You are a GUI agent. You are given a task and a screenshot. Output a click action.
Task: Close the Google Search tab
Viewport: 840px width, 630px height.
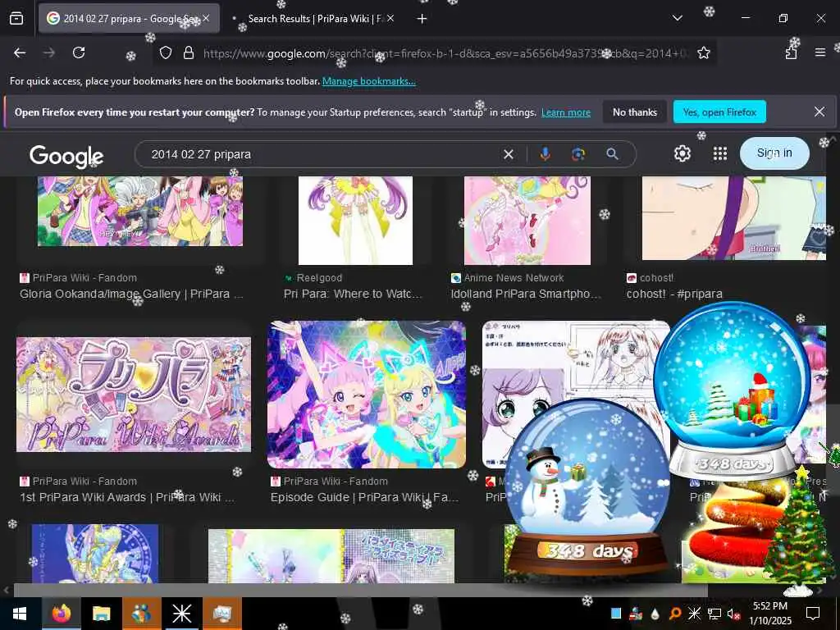pyautogui.click(x=206, y=18)
